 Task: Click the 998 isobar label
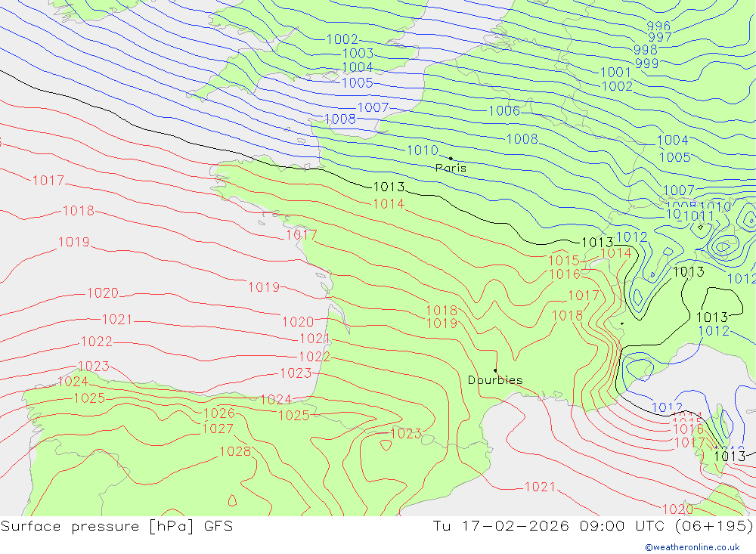tap(646, 50)
